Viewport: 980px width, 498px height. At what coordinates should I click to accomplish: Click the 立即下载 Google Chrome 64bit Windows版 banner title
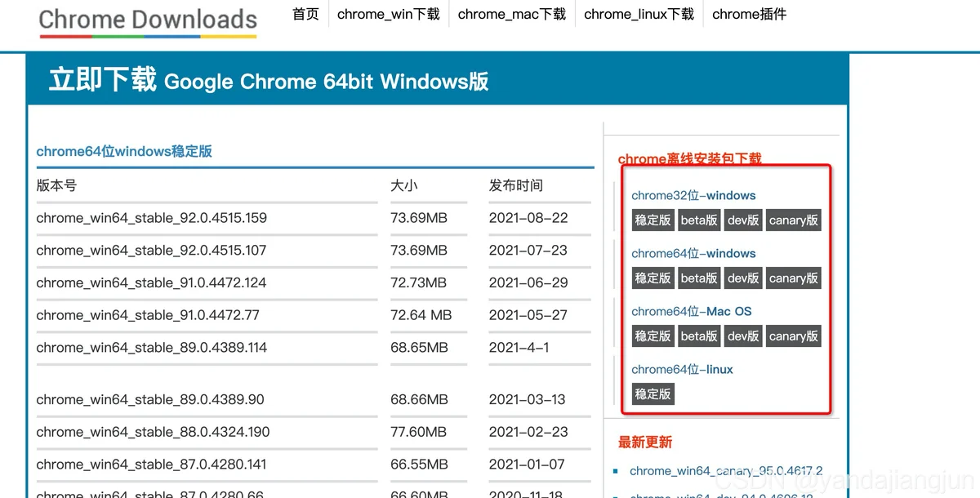269,80
